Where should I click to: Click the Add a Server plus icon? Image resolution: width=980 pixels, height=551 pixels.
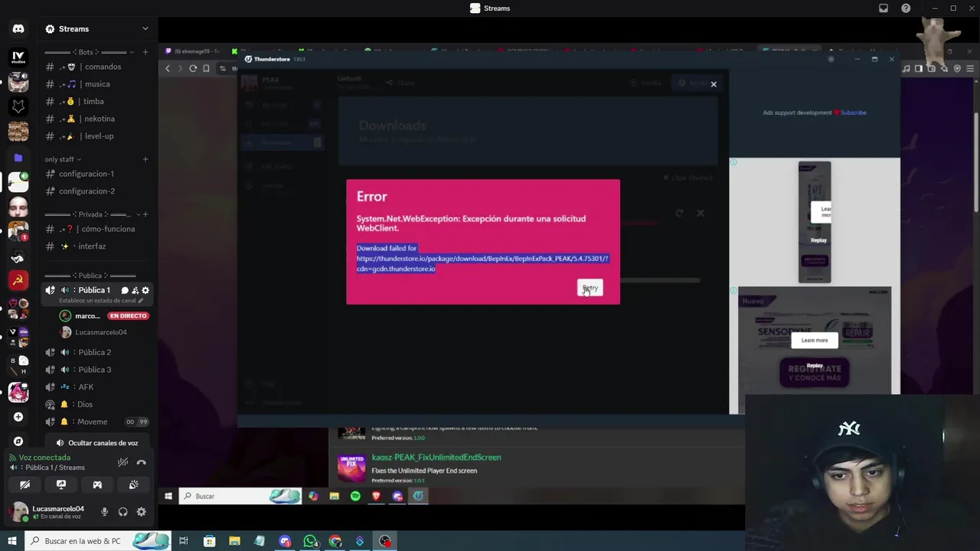coord(18,417)
